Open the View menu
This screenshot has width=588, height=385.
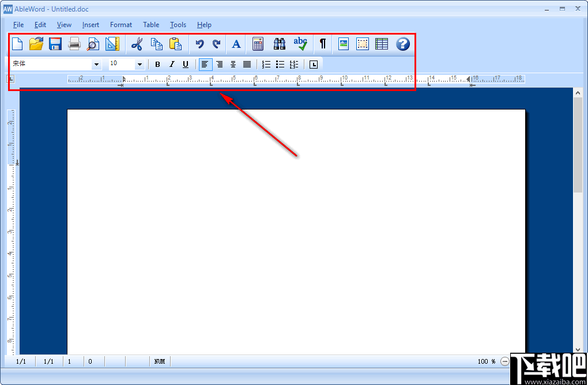64,25
